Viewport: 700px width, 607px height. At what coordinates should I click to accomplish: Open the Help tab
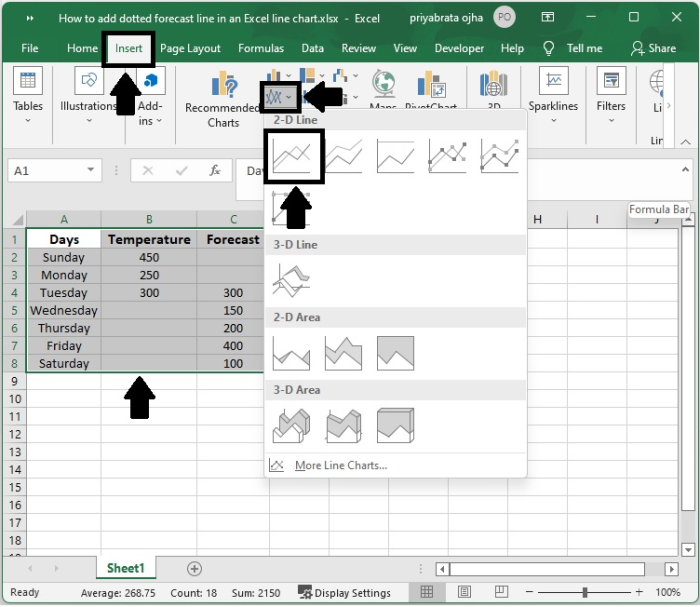tap(512, 48)
